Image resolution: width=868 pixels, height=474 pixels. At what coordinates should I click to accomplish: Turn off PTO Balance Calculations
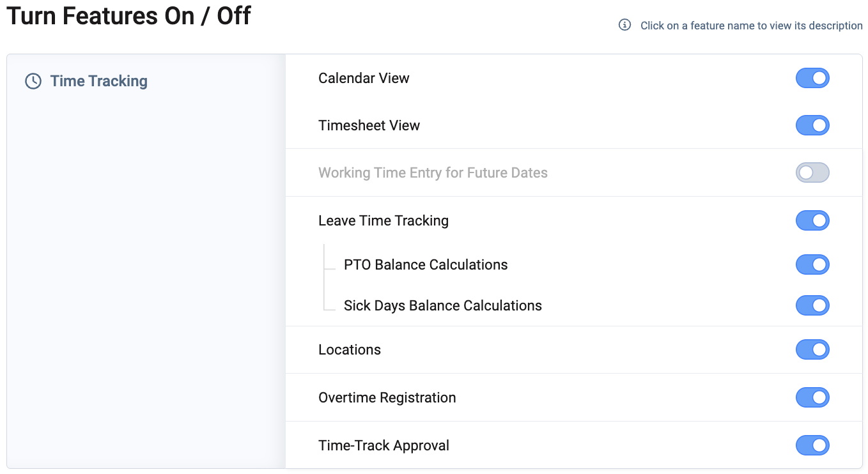812,264
